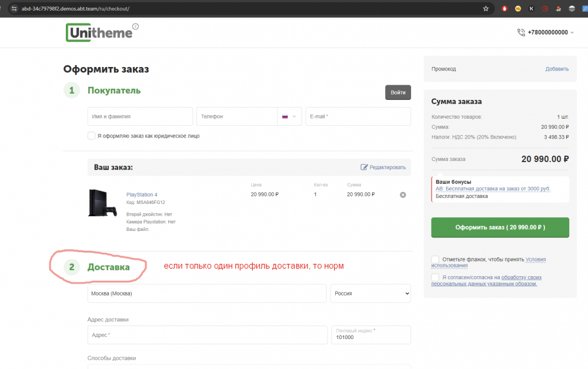
Task: Check the legal entity order checkbox
Action: point(91,136)
